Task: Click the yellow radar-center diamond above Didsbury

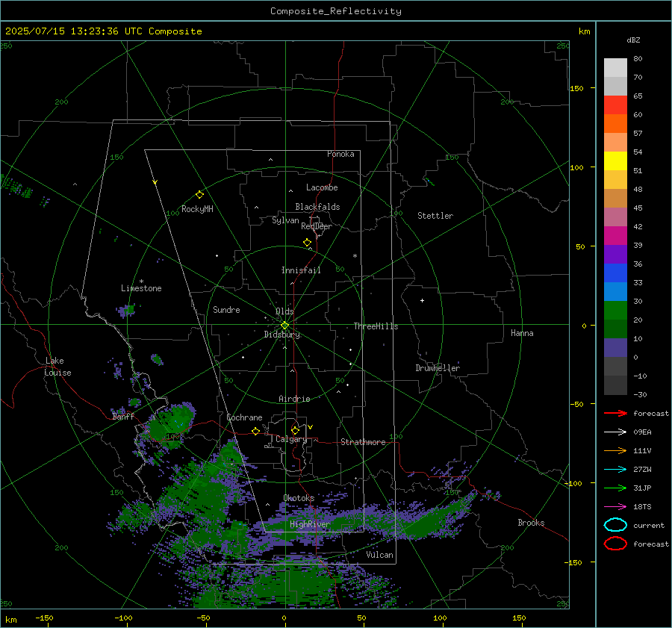Action: (x=284, y=326)
